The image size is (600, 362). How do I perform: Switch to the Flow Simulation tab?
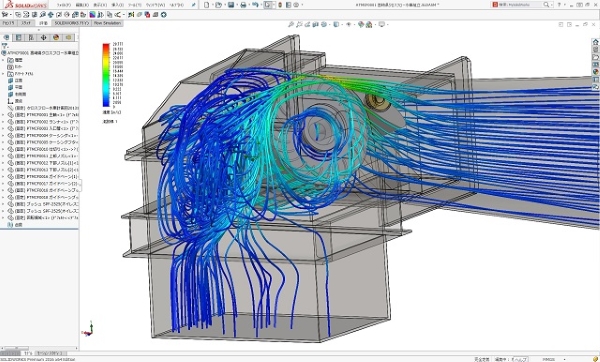(107, 23)
